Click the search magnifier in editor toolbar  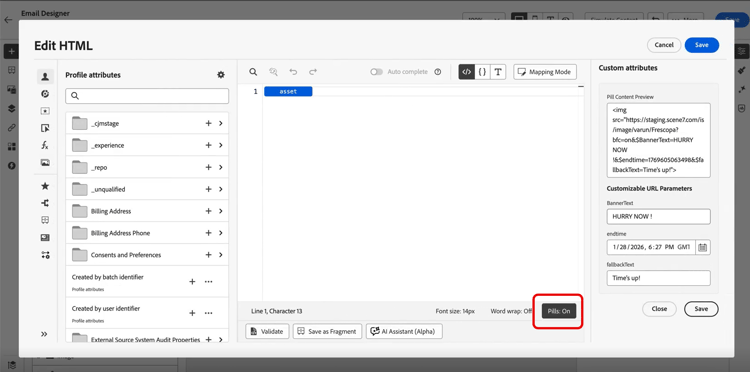tap(254, 72)
